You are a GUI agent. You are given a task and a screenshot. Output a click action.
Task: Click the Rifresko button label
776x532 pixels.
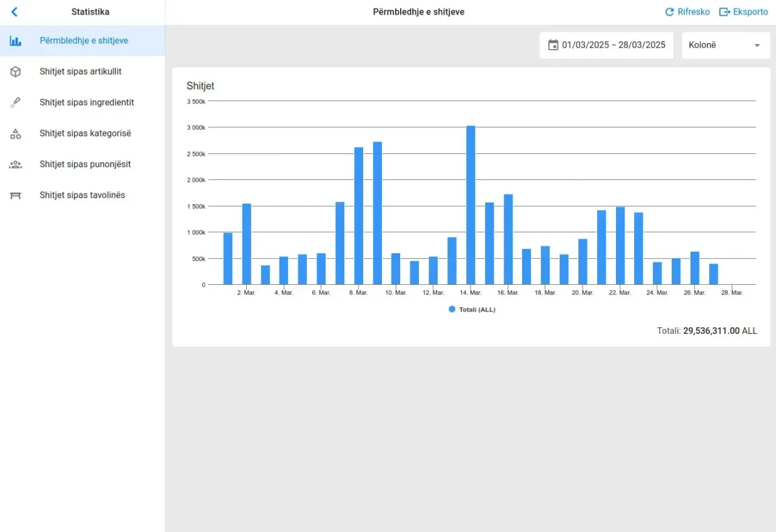click(x=694, y=12)
